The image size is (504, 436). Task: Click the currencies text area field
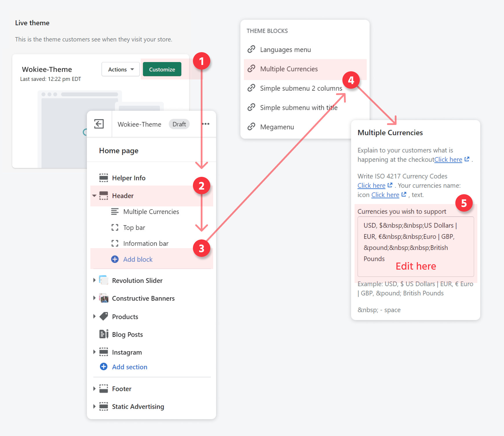(415, 246)
